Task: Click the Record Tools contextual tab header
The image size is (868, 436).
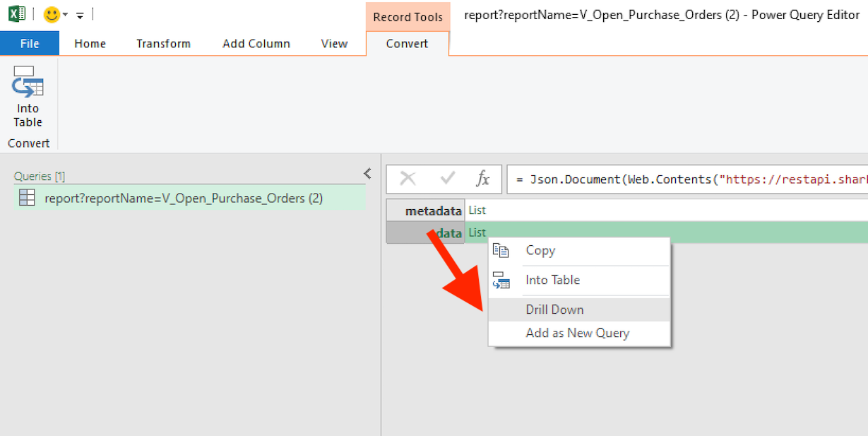Action: tap(408, 17)
